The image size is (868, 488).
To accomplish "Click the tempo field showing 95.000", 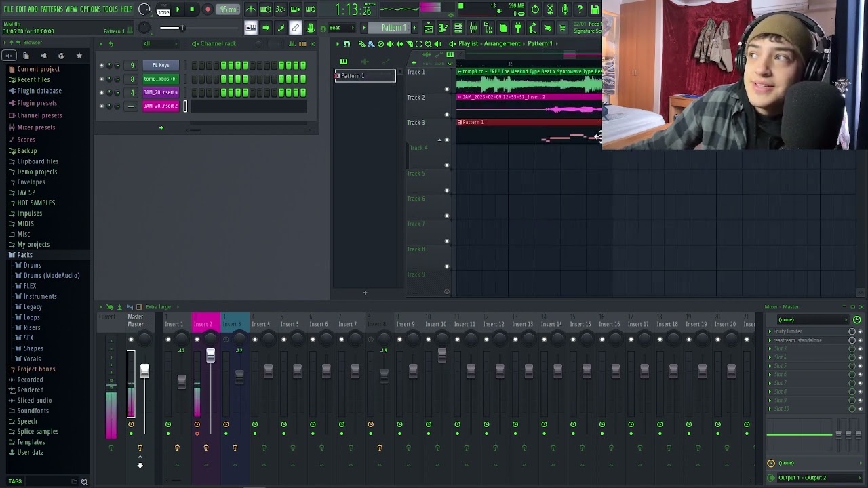I will tap(229, 9).
